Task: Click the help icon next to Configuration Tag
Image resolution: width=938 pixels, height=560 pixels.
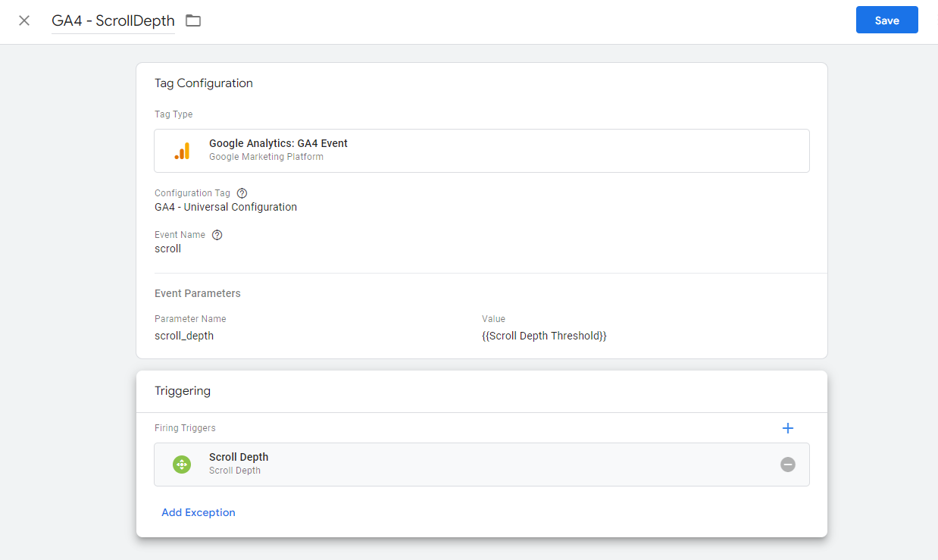Action: (241, 192)
